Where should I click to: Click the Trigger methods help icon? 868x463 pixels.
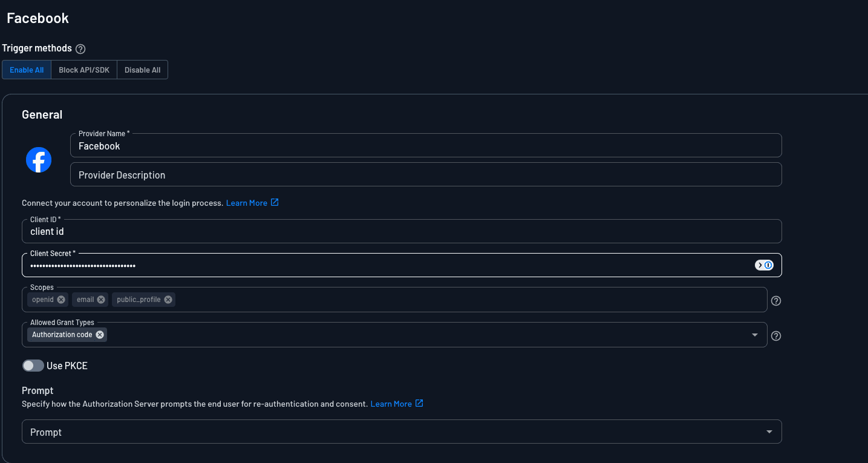(x=80, y=49)
